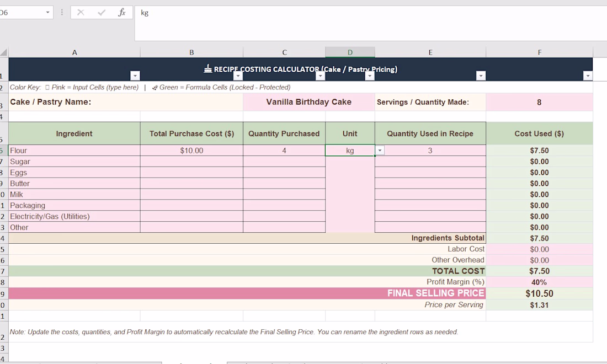The width and height of the screenshot is (607, 364).
Task: Select Eggs' empty Quantity Purchased cell
Action: (x=284, y=173)
